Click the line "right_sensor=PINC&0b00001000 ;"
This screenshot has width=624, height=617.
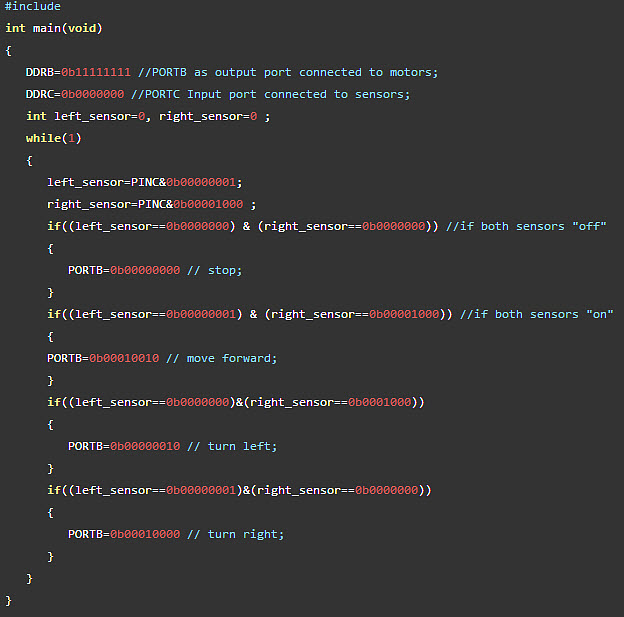152,204
